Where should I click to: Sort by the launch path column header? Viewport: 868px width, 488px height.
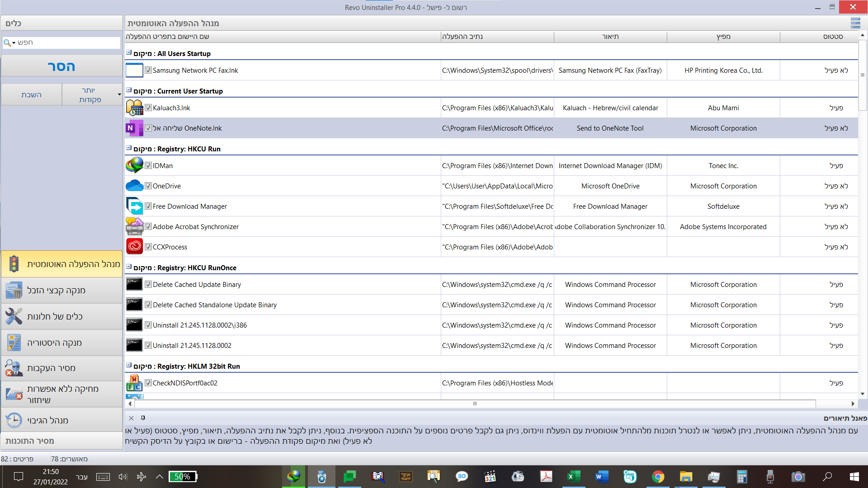497,37
